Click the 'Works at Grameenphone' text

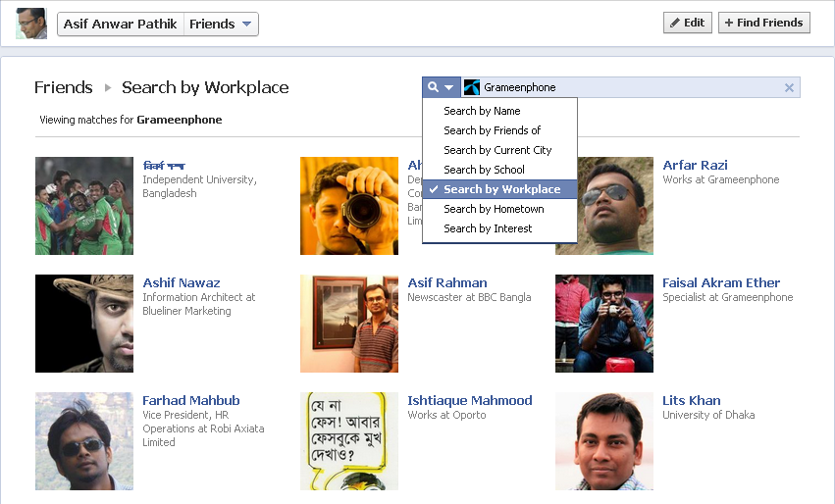click(721, 179)
